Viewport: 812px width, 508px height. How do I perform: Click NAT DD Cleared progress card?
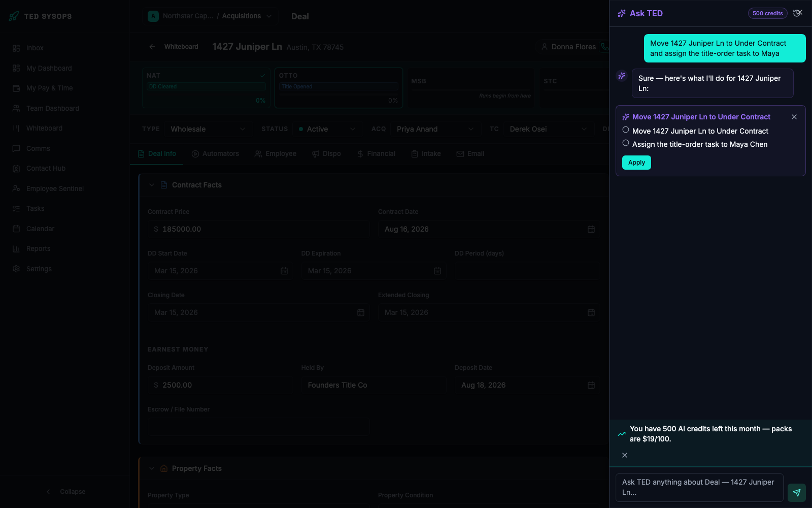(206, 88)
